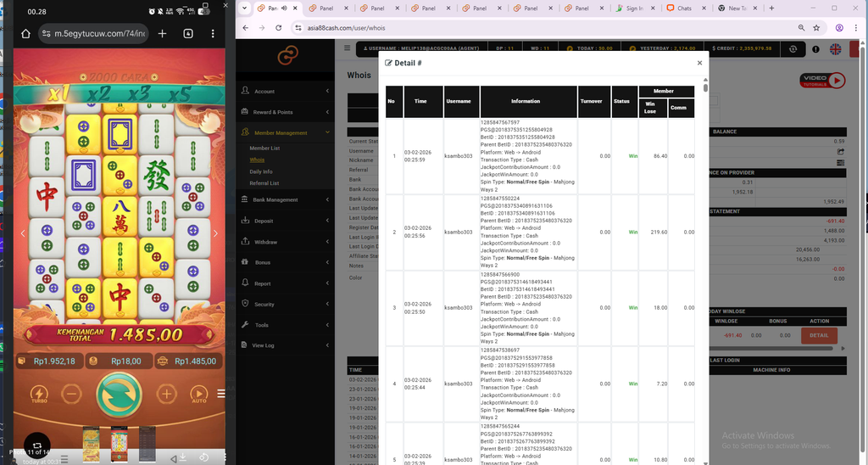868x465 pixels.
Task: Open the Chrome tab search dropdown arrow
Action: point(244,8)
